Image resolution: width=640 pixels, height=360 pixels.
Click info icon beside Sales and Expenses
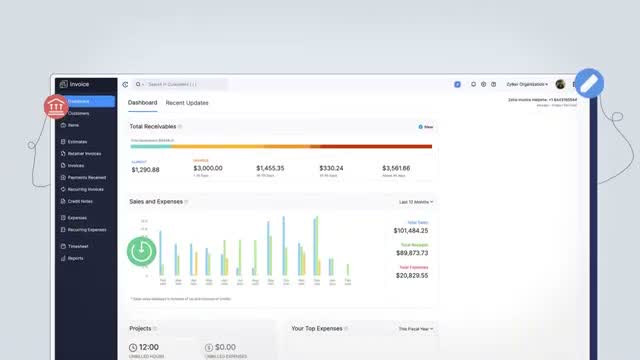187,202
